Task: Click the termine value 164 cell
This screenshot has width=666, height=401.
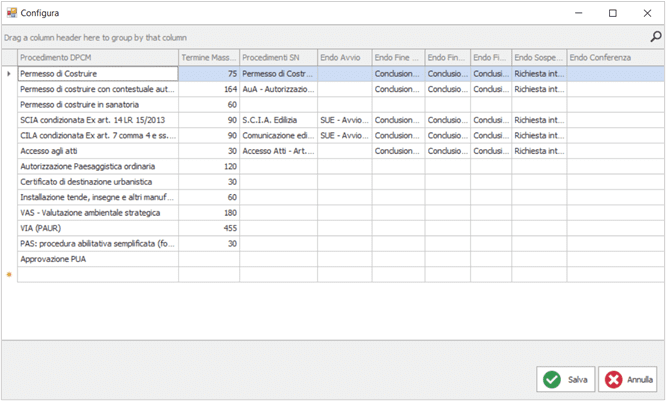Action: click(x=209, y=89)
